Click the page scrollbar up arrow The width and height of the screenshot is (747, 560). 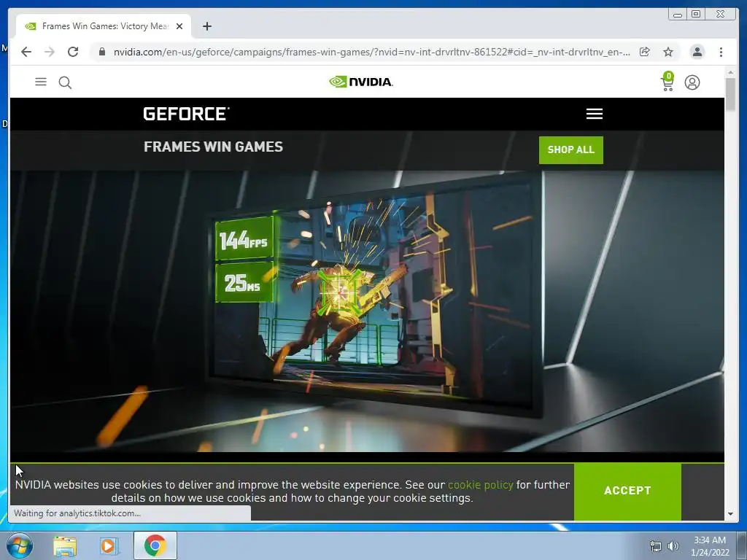(x=730, y=72)
